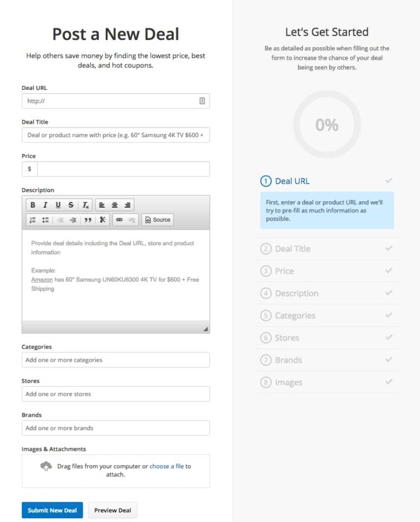
Task: Apply strikethrough text formatting
Action: coord(71,205)
